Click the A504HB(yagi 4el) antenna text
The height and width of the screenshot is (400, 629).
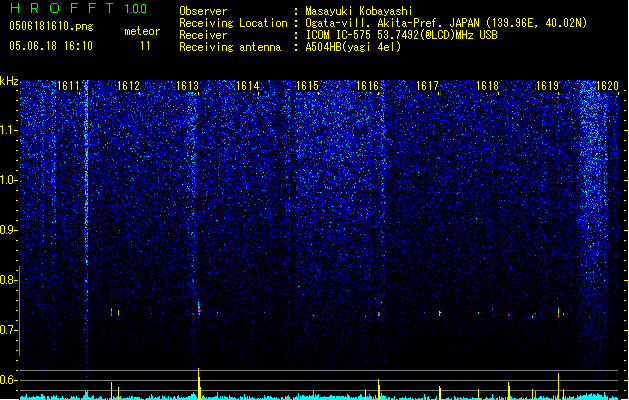(353, 47)
